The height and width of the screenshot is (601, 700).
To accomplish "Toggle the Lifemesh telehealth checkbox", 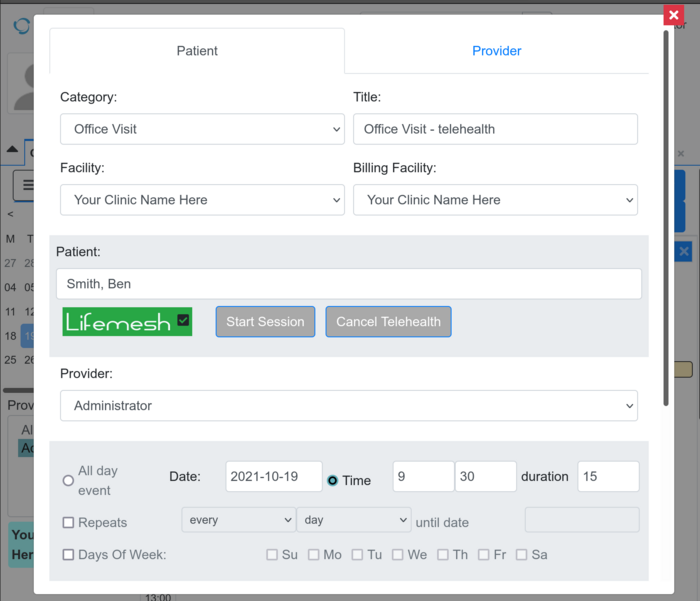I will coord(183,320).
